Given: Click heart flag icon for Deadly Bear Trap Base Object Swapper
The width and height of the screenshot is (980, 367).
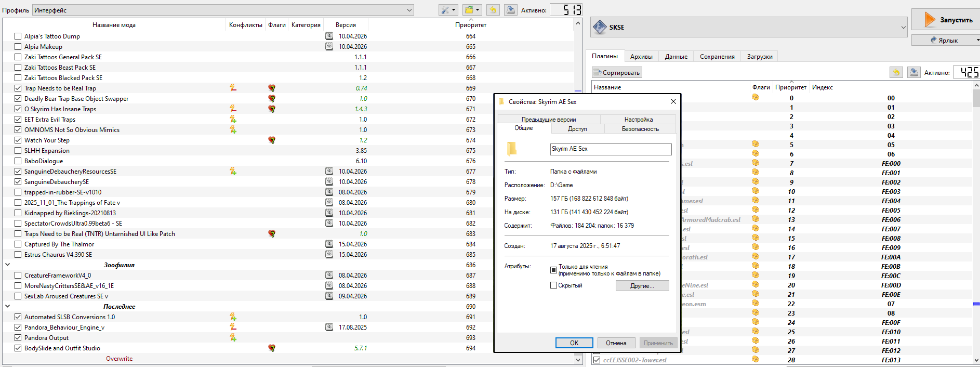Looking at the screenshot, I should pos(272,98).
